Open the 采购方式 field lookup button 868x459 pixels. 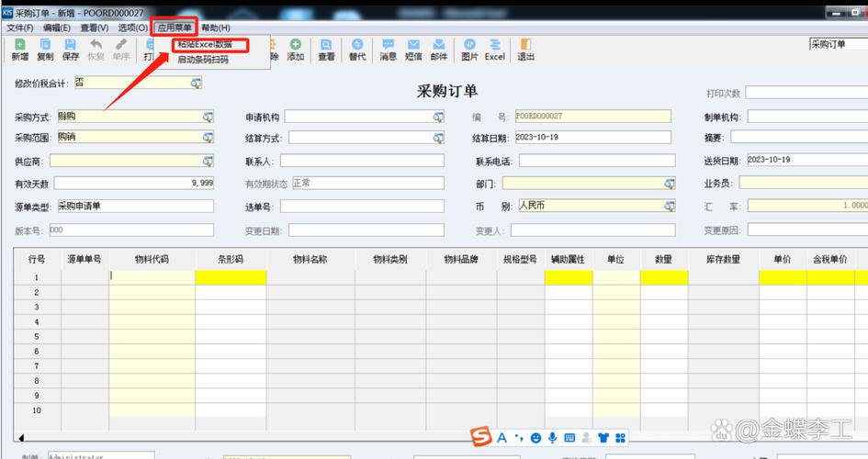pos(208,117)
